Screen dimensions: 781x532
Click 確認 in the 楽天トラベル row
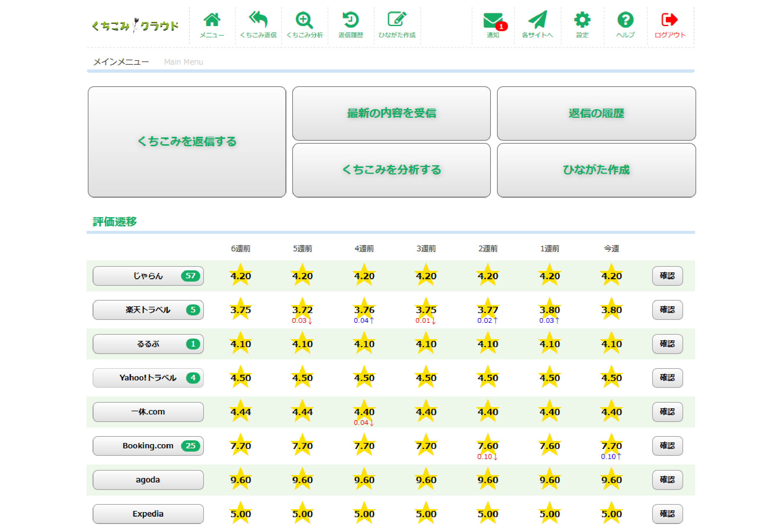pyautogui.click(x=667, y=310)
